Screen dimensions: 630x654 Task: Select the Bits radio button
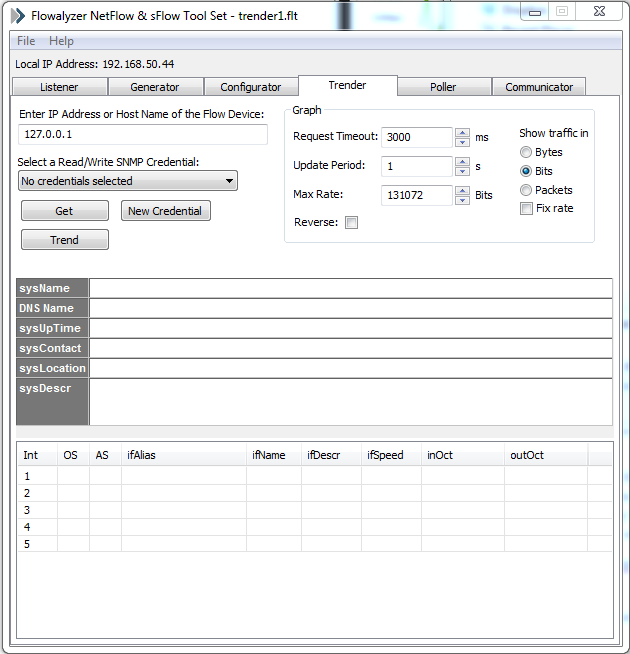coord(526,171)
